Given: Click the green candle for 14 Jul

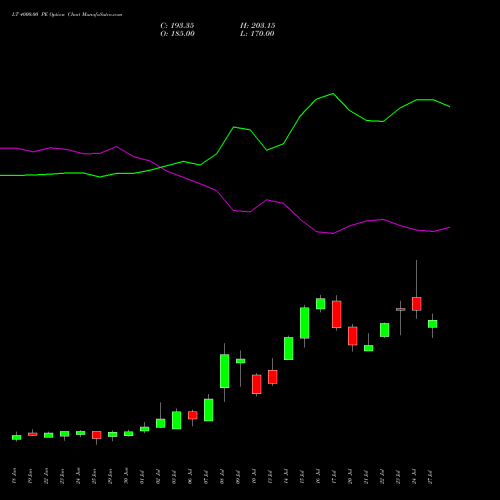Looking at the screenshot, I should pos(289,348).
